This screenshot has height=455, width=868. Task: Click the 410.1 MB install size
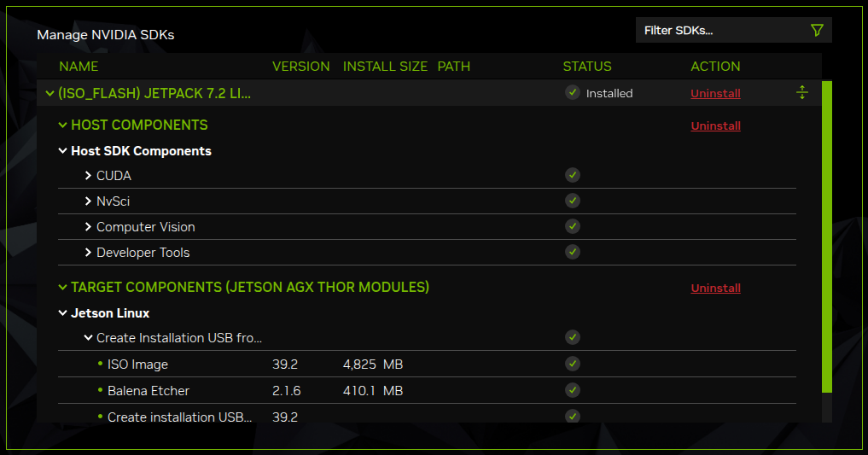373,391
